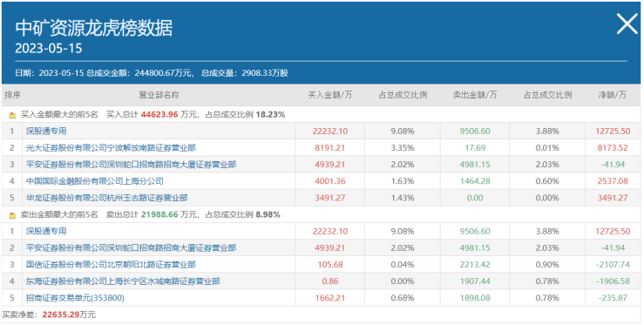The width and height of the screenshot is (644, 325).
Task: Click the net amount -1906.58 cell
Action: 613,281
